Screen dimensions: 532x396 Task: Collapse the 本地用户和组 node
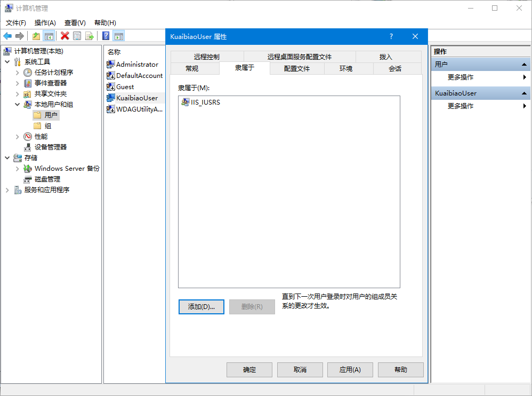point(17,104)
